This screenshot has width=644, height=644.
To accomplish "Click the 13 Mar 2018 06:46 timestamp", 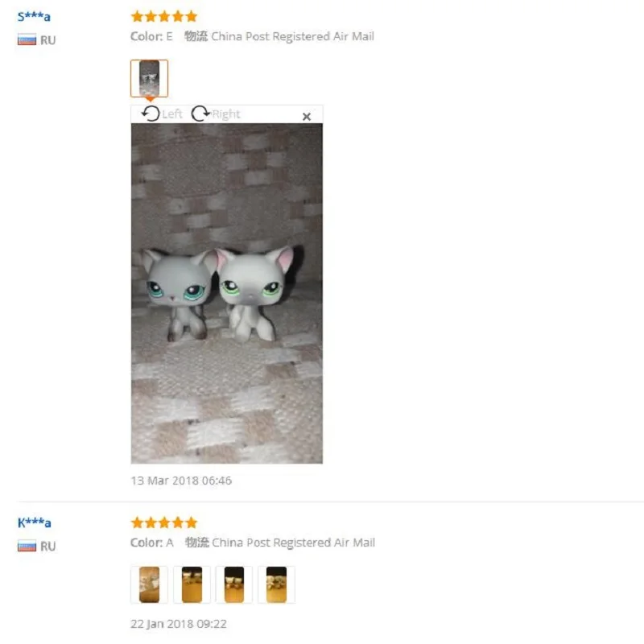I will click(x=181, y=481).
